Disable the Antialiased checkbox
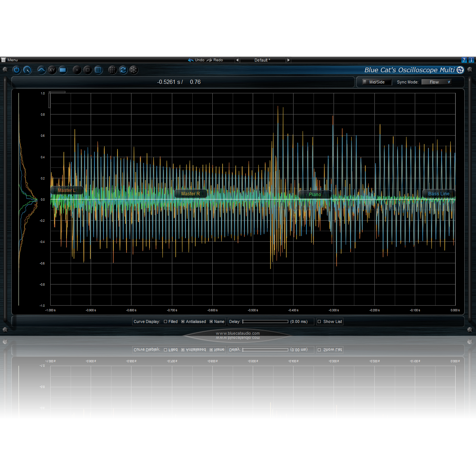476x476 pixels. point(183,321)
